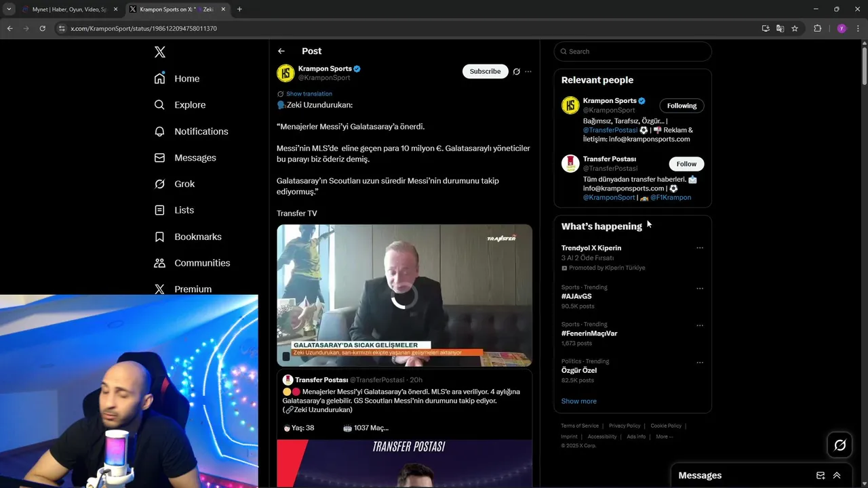This screenshot has width=868, height=488.
Task: Open Transfer Postası name in Relevant people
Action: point(610,159)
